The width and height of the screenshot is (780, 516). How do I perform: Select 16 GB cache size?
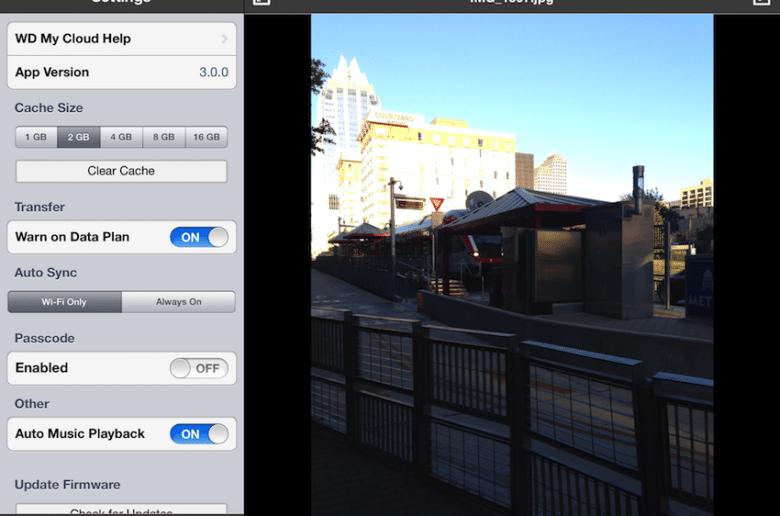[206, 137]
